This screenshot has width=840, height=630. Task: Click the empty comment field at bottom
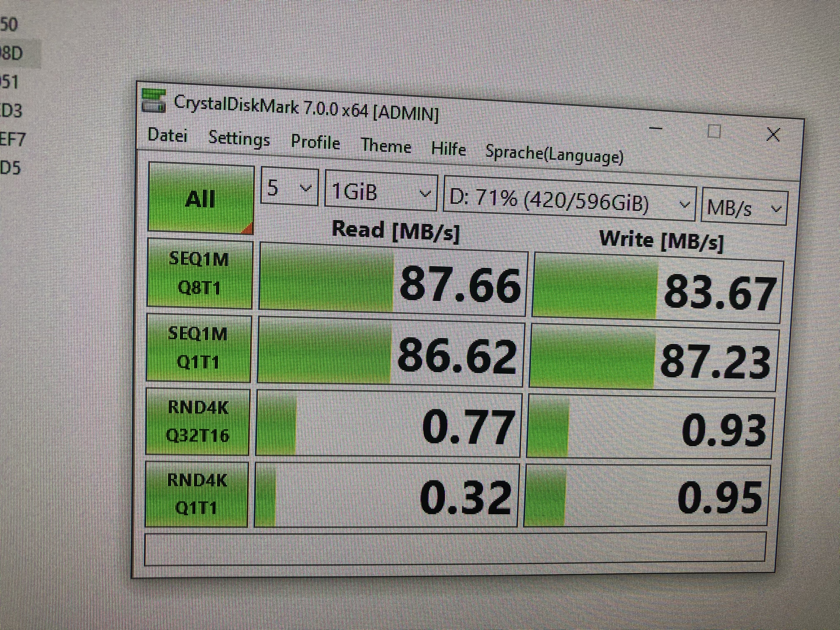(x=455, y=548)
